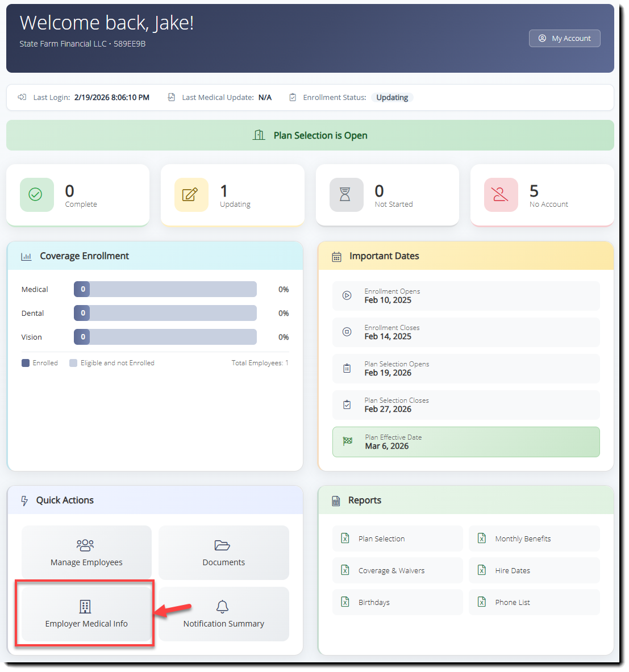629x672 pixels.
Task: Click the Employer Medical Info building icon
Action: tap(85, 607)
